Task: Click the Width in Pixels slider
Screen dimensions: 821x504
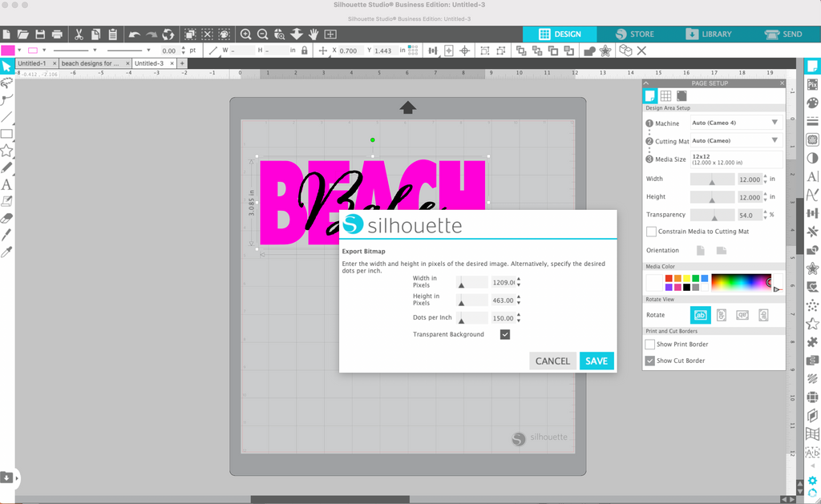Action: click(471, 283)
